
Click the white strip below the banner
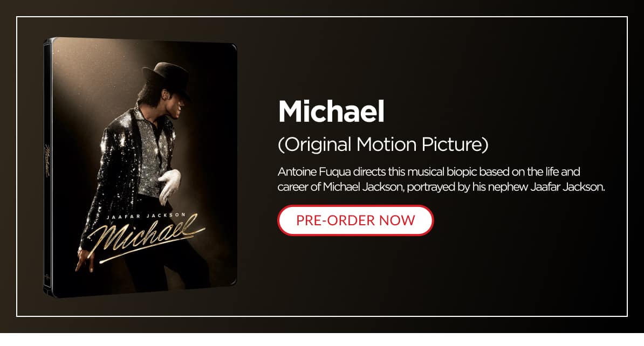tap(322, 340)
